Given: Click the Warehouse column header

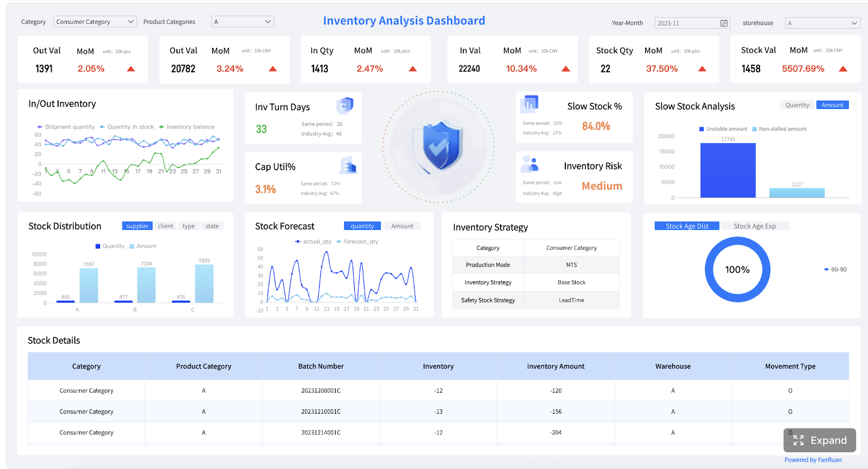Looking at the screenshot, I should (673, 367).
